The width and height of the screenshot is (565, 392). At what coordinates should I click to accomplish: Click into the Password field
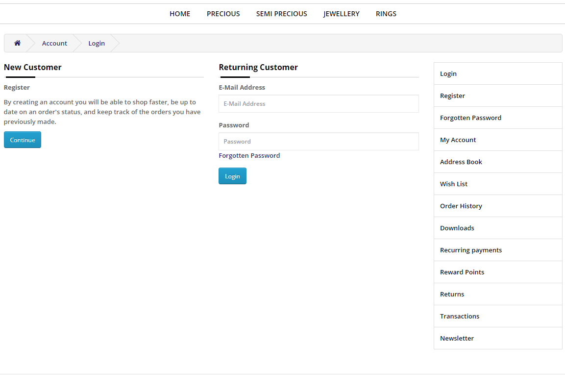pyautogui.click(x=319, y=142)
